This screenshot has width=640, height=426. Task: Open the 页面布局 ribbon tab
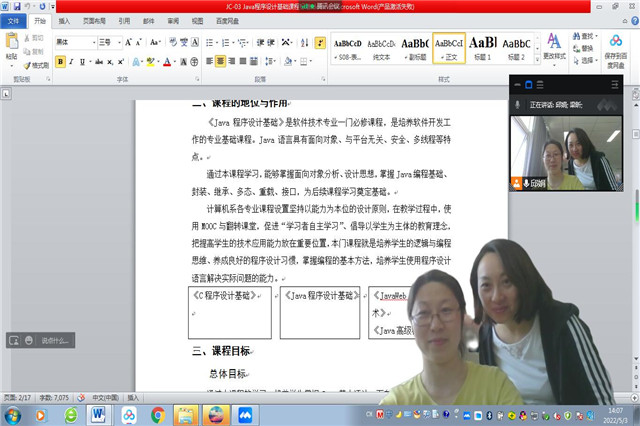click(93, 19)
